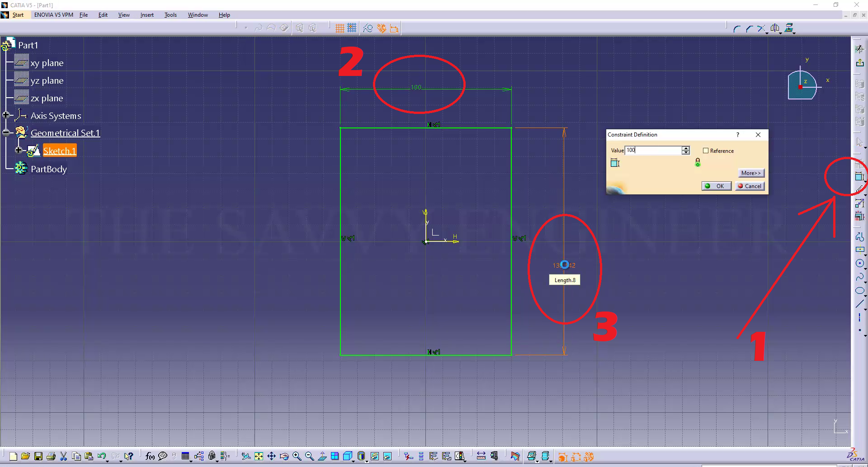The height and width of the screenshot is (467, 868).
Task: Enable the Reference checkbox
Action: [x=706, y=151]
